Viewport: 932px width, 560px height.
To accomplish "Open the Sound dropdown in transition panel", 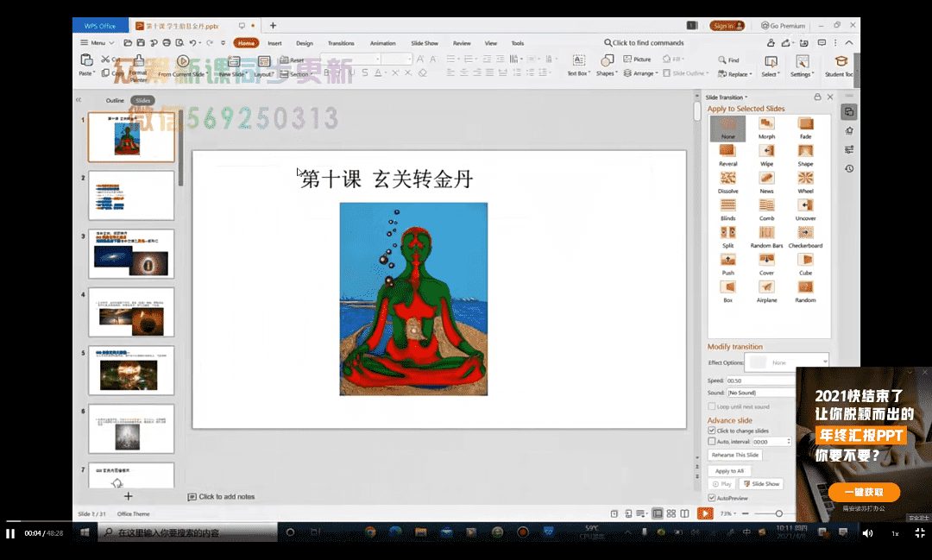I will [759, 393].
